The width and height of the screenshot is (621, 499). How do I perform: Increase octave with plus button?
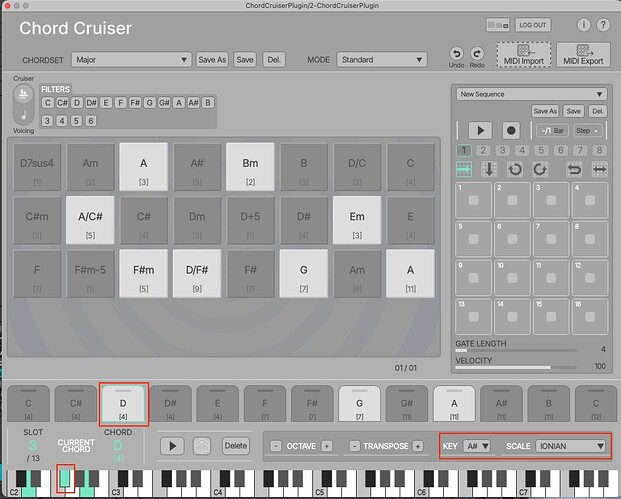[326, 446]
